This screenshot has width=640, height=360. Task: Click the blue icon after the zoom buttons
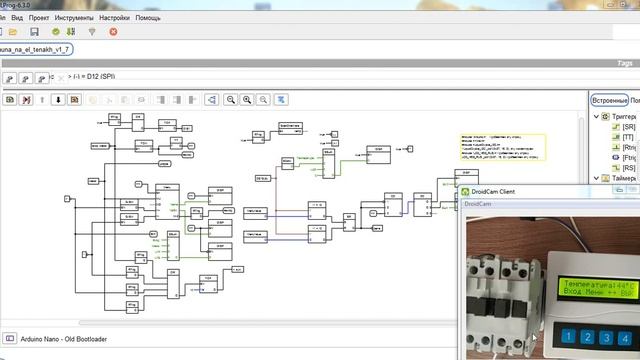coord(281,100)
